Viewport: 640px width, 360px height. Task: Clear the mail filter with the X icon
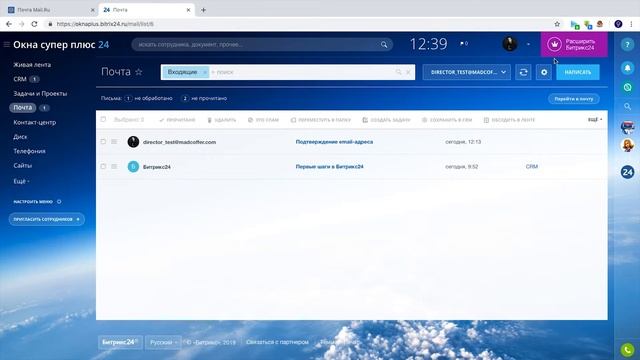coord(409,72)
